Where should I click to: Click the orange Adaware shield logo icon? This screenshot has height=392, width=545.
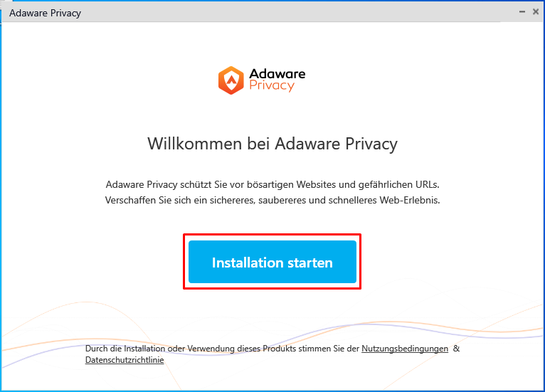pos(231,80)
